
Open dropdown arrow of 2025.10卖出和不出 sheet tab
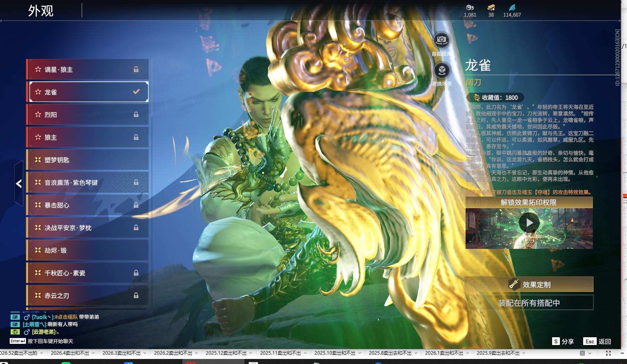click(x=359, y=353)
